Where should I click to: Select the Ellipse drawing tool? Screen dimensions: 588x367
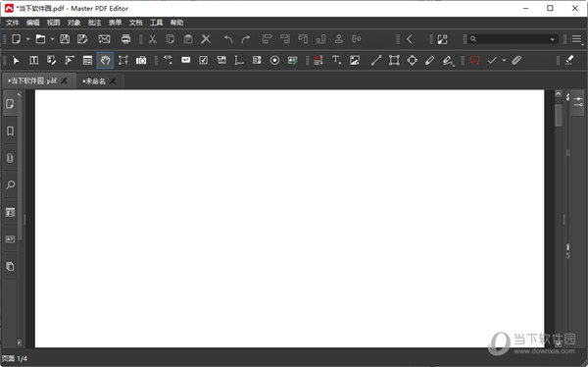pos(413,60)
